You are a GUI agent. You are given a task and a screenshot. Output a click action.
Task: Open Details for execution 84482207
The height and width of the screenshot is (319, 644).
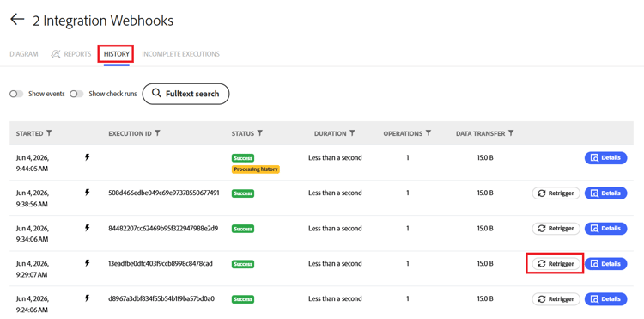click(606, 228)
